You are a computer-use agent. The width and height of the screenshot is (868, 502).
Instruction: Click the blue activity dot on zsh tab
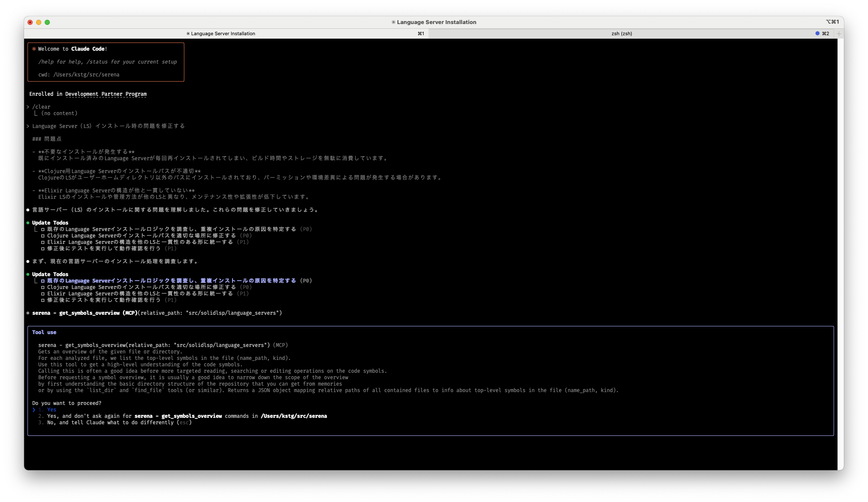817,33
